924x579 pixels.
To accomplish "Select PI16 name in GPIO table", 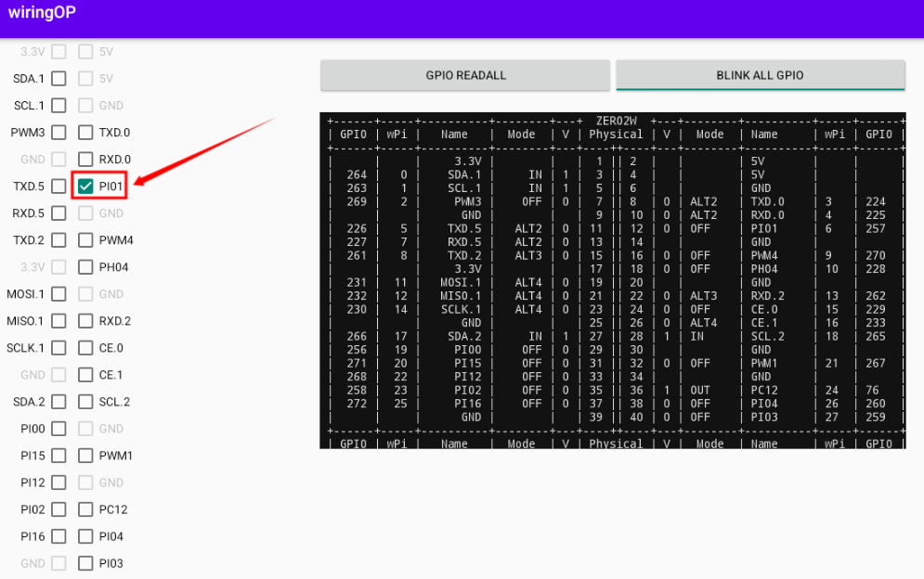I will tap(467, 404).
